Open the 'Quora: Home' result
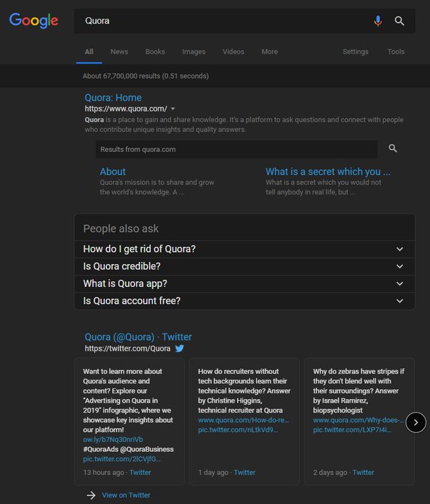 click(x=113, y=98)
